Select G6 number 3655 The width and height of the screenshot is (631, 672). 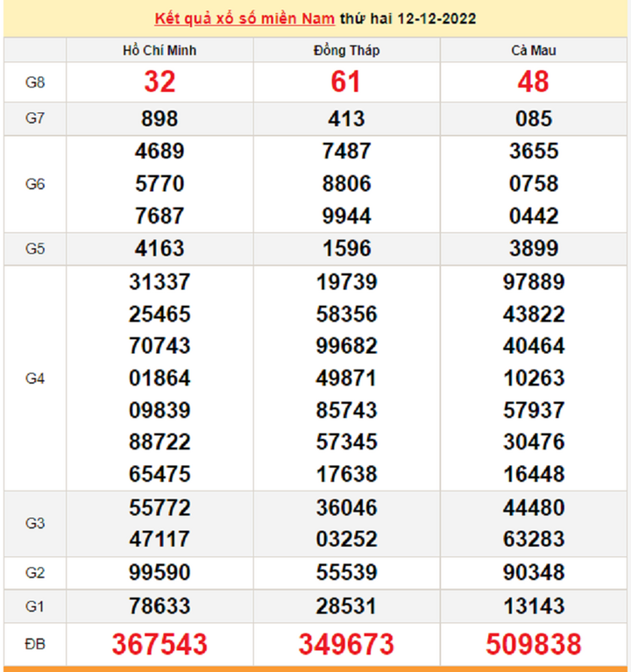coord(534,152)
